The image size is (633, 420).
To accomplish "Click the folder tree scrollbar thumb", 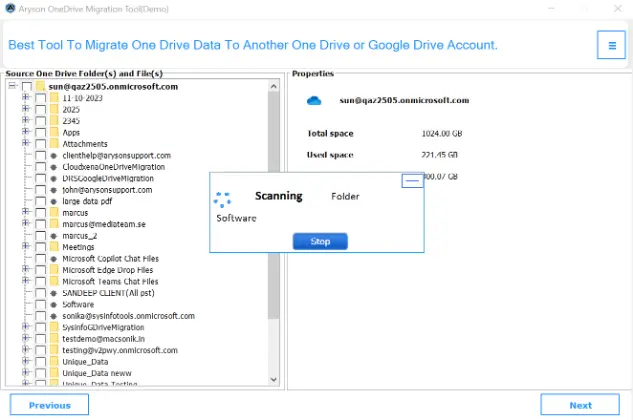I will 274,205.
